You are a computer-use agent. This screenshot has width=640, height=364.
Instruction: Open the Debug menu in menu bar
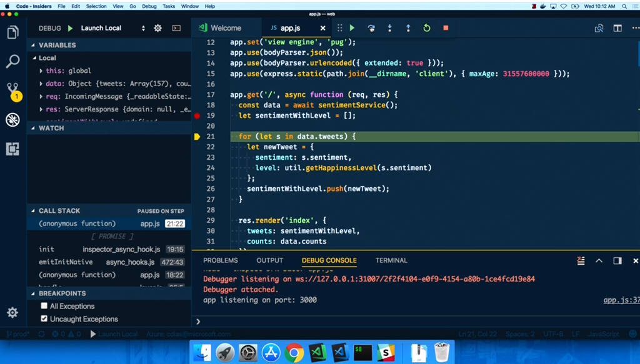149,6
